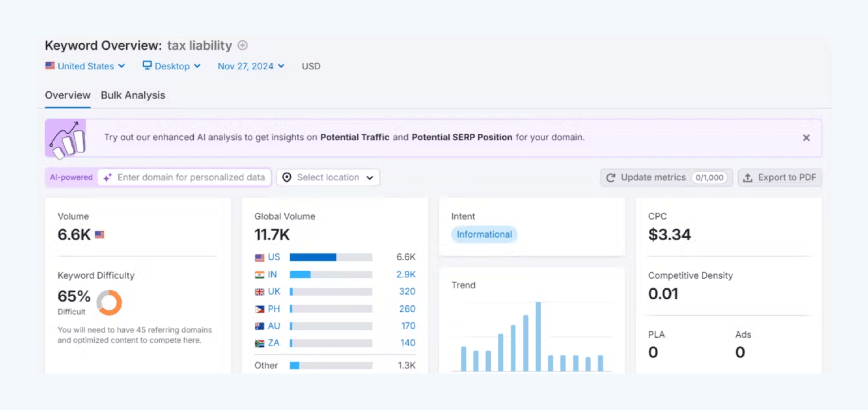Click the 260 PH volume value

pyautogui.click(x=407, y=309)
